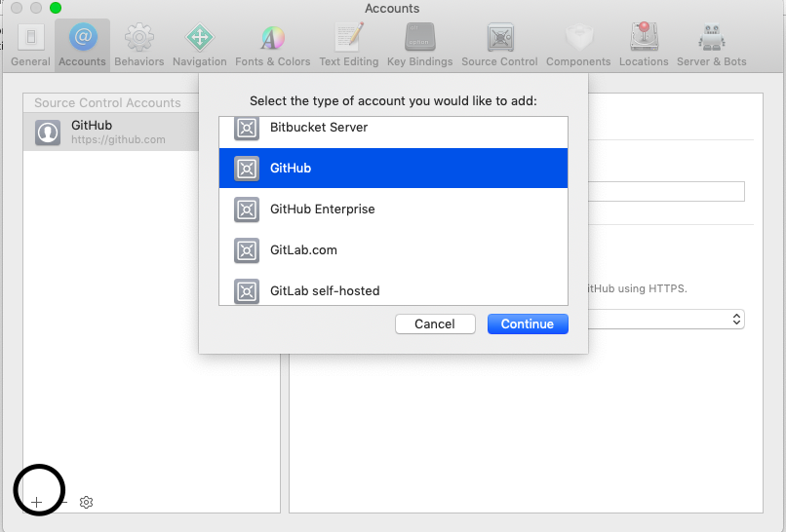Image resolution: width=786 pixels, height=532 pixels.
Task: Select the Bitbucket Server account type
Action: click(394, 132)
